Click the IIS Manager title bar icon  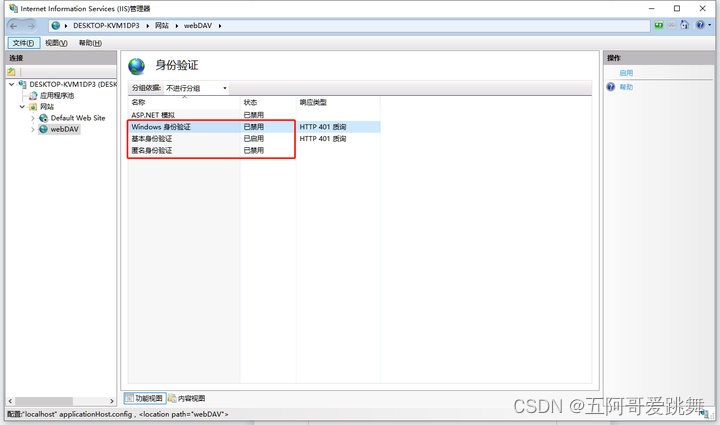13,8
